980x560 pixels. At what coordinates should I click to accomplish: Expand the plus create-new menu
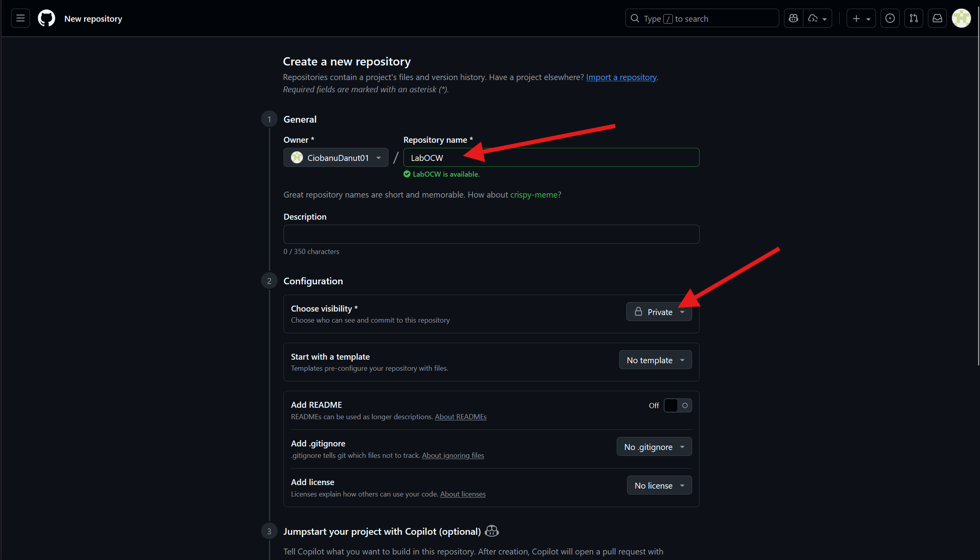861,19
